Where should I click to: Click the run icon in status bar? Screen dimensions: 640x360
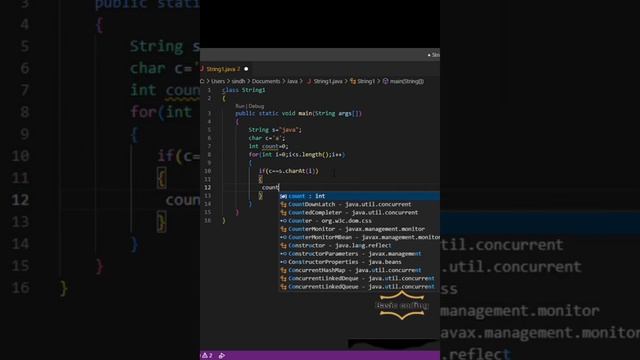point(222,356)
